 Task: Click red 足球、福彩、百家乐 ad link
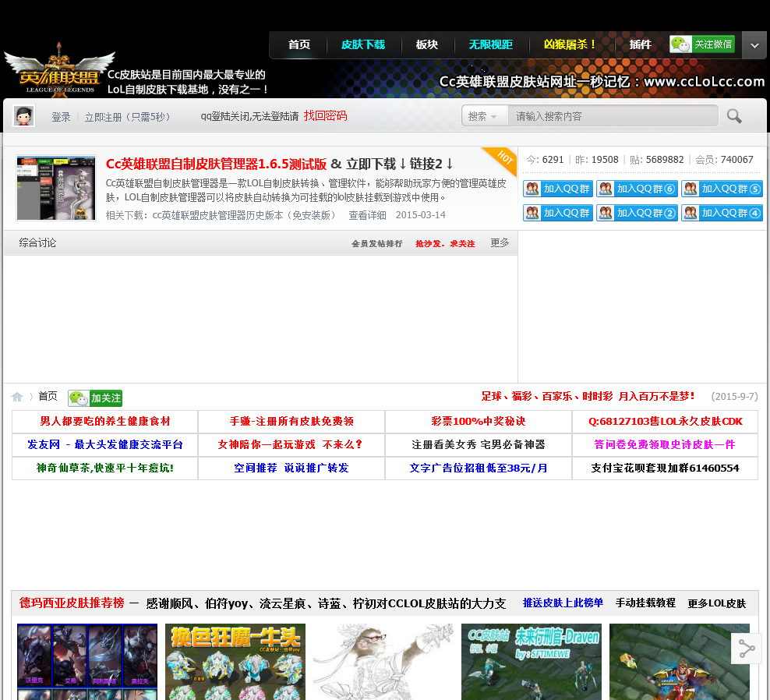point(588,397)
